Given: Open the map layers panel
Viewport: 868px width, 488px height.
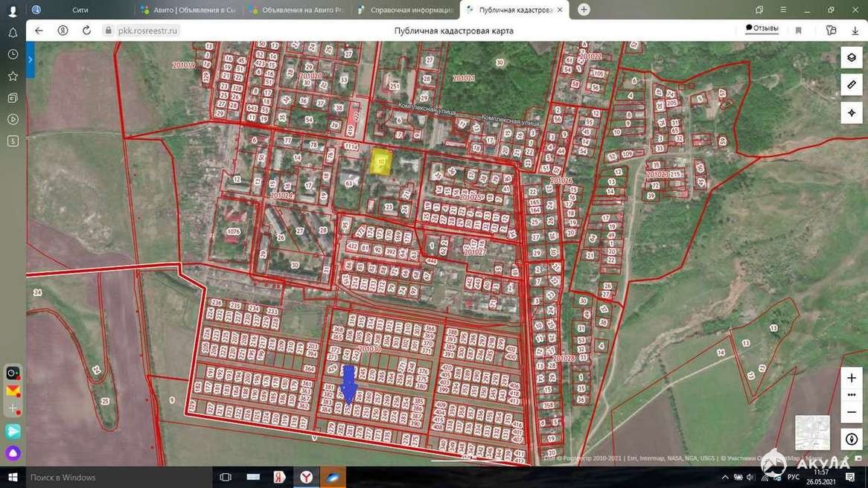Looking at the screenshot, I should click(852, 57).
